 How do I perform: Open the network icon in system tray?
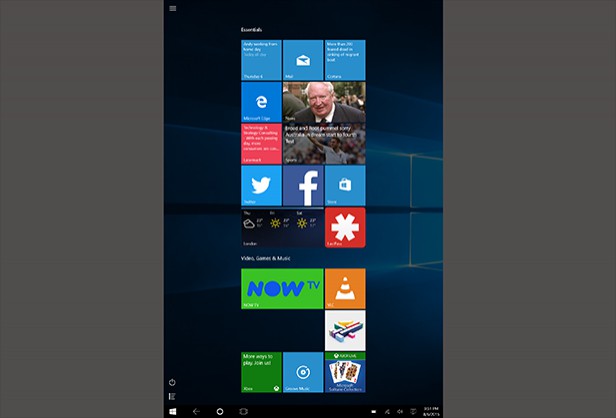point(387,412)
